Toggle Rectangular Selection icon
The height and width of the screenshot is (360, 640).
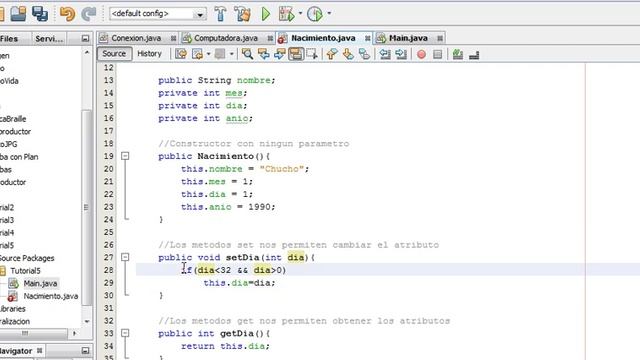tap(312, 54)
